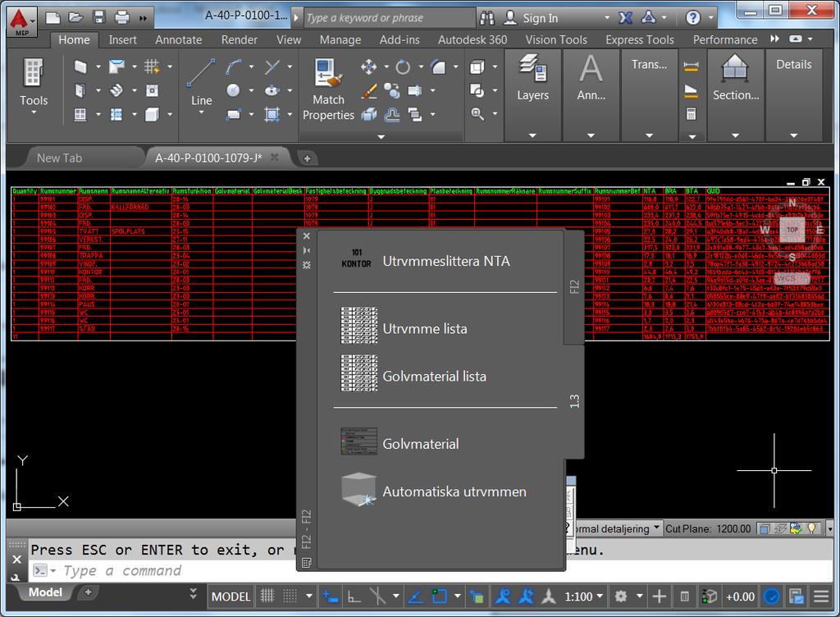This screenshot has height=617, width=840.
Task: Open the Render ribbon tab
Action: (239, 39)
